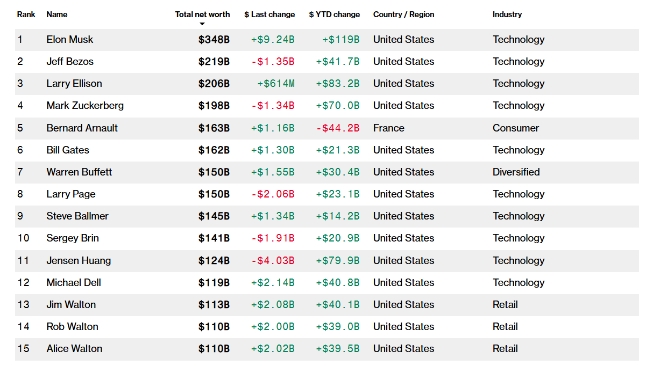Open Bernard Arnault's profile link

(82, 128)
